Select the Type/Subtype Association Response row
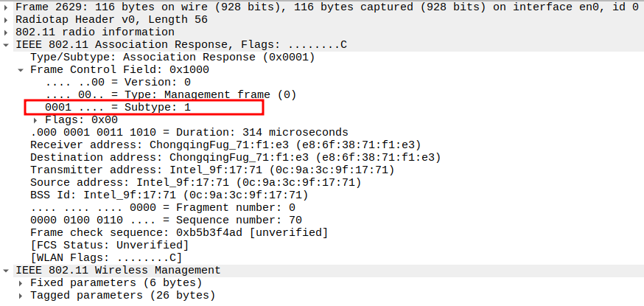Screen dimensions: 644x306 [x=172, y=57]
